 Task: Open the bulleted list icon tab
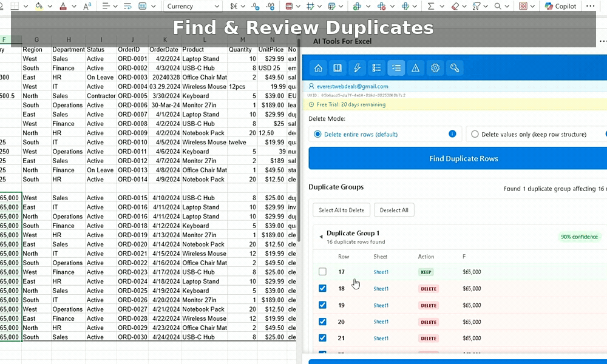(x=376, y=68)
